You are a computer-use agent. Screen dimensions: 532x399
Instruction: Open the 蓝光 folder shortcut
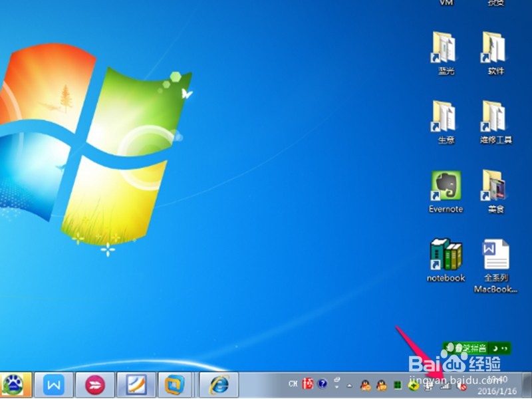pos(445,53)
